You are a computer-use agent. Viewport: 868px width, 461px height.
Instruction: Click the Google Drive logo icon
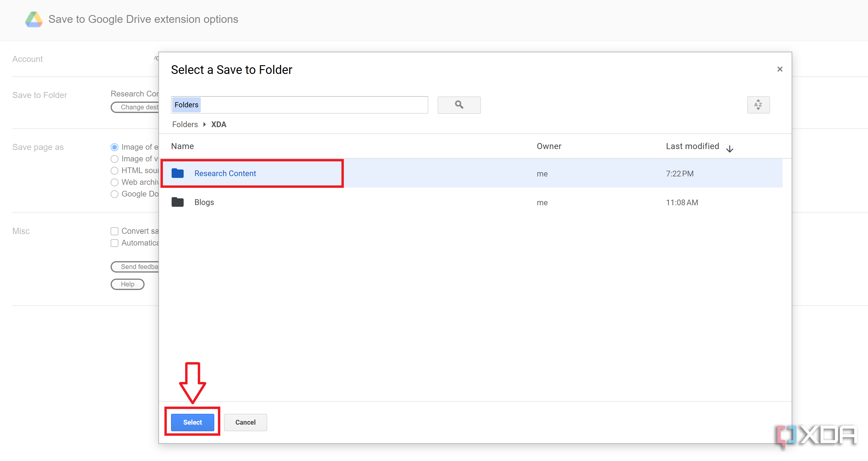pos(34,19)
